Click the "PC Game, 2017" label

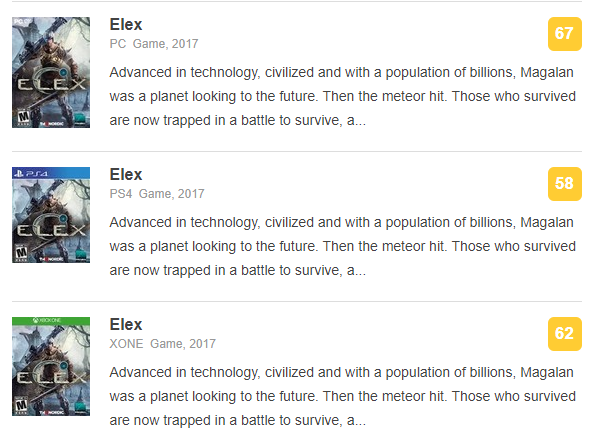point(155,44)
